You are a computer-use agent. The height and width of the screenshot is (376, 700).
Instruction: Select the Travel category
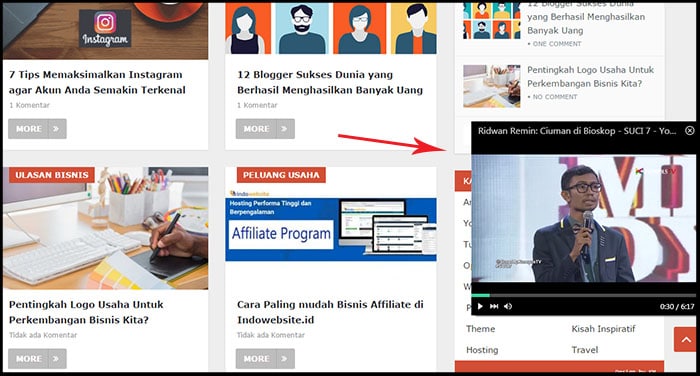585,350
